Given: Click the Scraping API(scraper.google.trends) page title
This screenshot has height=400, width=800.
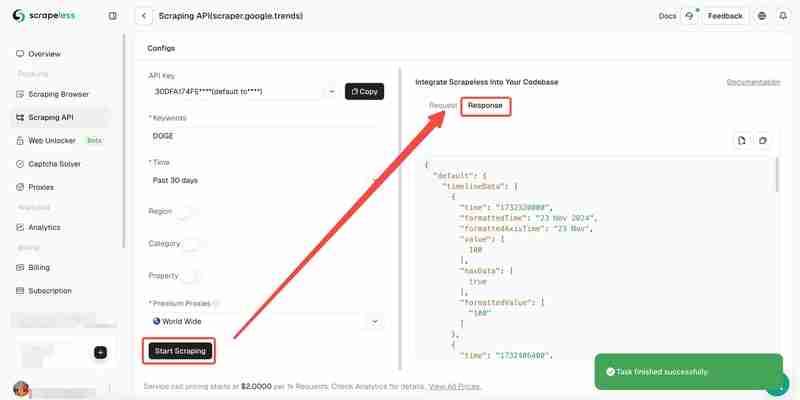Looking at the screenshot, I should (x=231, y=16).
